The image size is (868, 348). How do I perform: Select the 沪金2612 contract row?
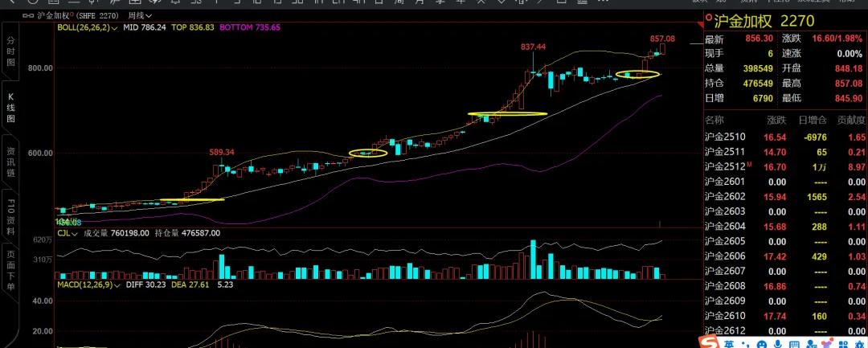click(786, 331)
